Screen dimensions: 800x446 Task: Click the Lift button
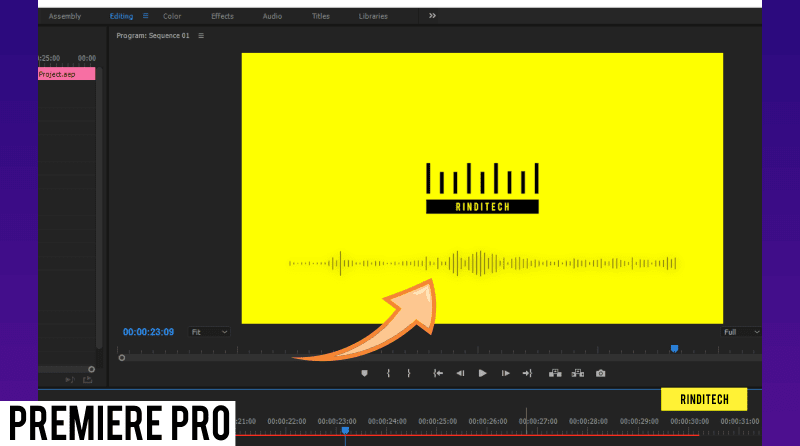555,374
